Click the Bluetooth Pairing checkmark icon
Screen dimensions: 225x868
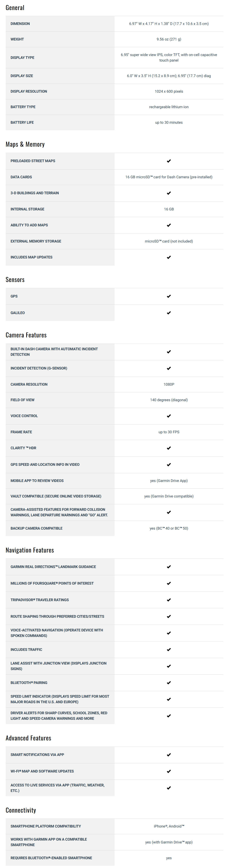coord(169,683)
